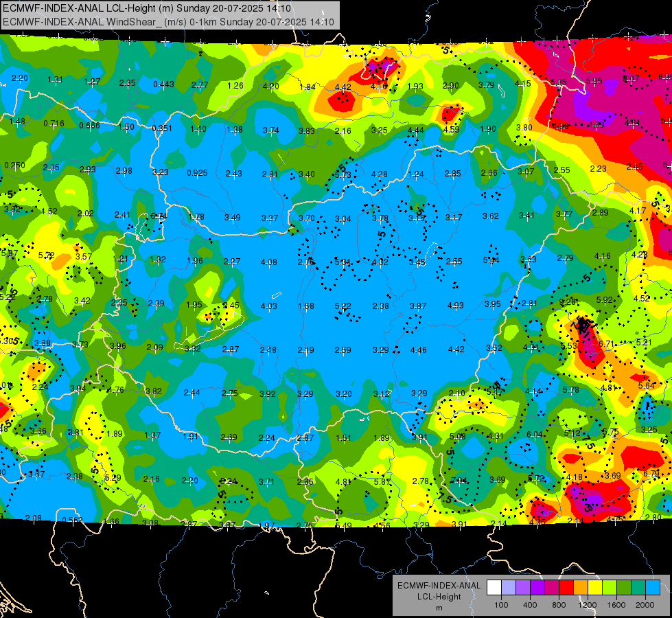Click the wind shear value "1.24"

416,174
